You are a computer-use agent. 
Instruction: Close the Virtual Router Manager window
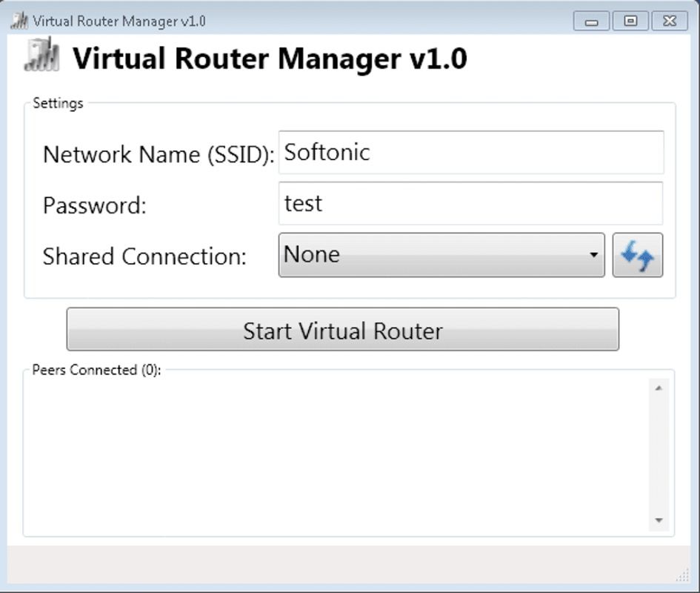[x=670, y=21]
